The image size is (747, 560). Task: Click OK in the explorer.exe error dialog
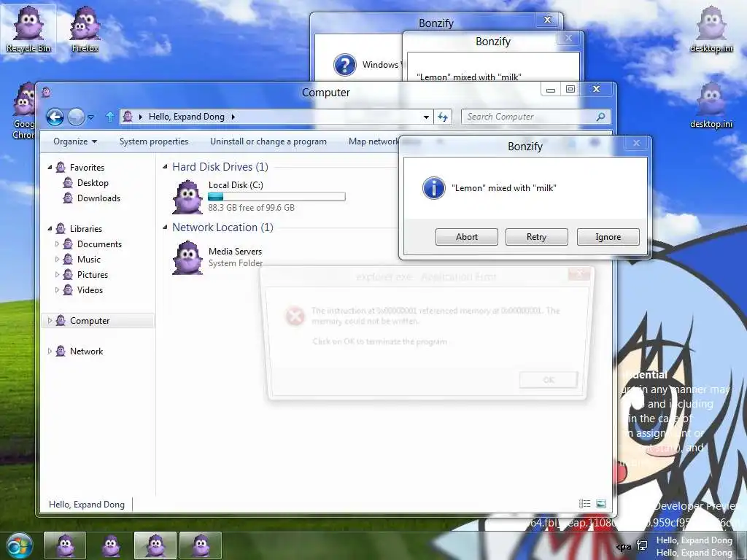pyautogui.click(x=549, y=380)
